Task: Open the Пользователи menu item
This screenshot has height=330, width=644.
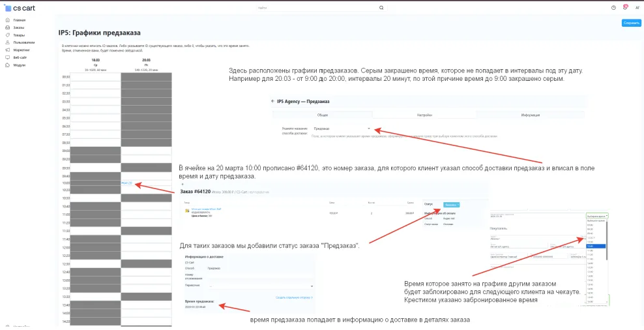Action: coord(24,42)
